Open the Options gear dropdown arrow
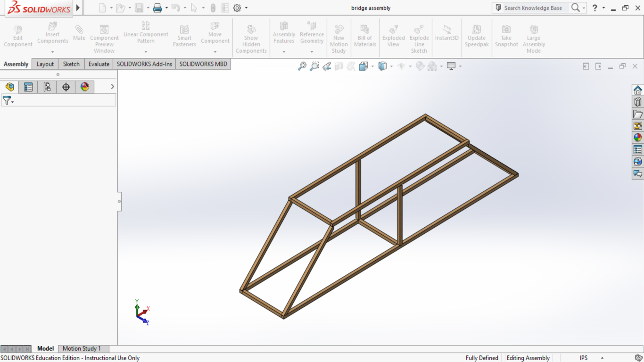The width and height of the screenshot is (644, 362). tap(246, 8)
